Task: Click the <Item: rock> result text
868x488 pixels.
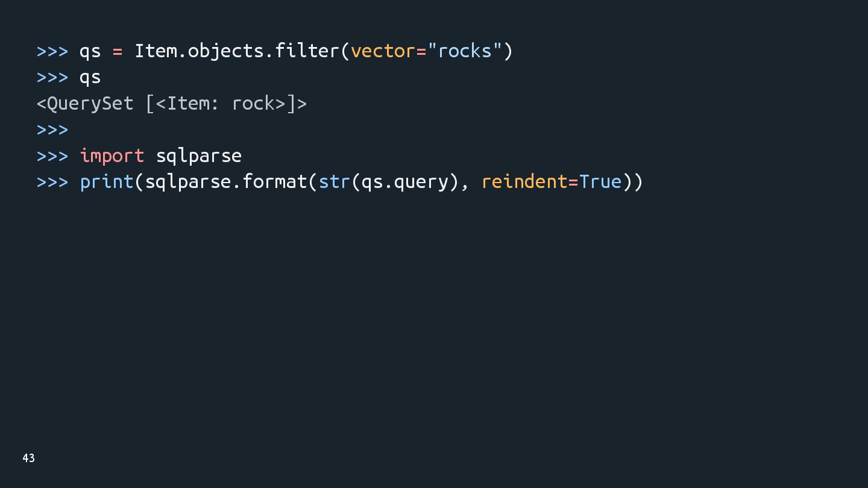Action: tap(221, 103)
